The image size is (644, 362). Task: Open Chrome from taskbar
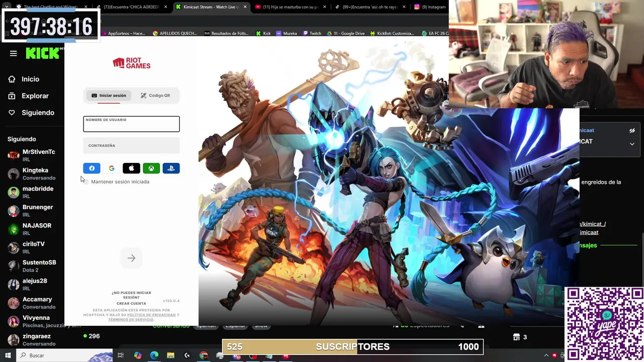click(x=203, y=355)
